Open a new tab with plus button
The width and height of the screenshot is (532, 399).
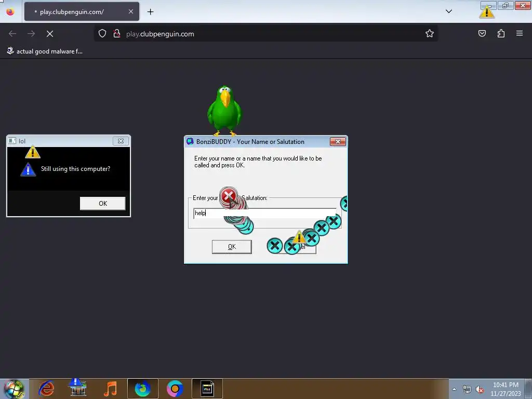150,12
